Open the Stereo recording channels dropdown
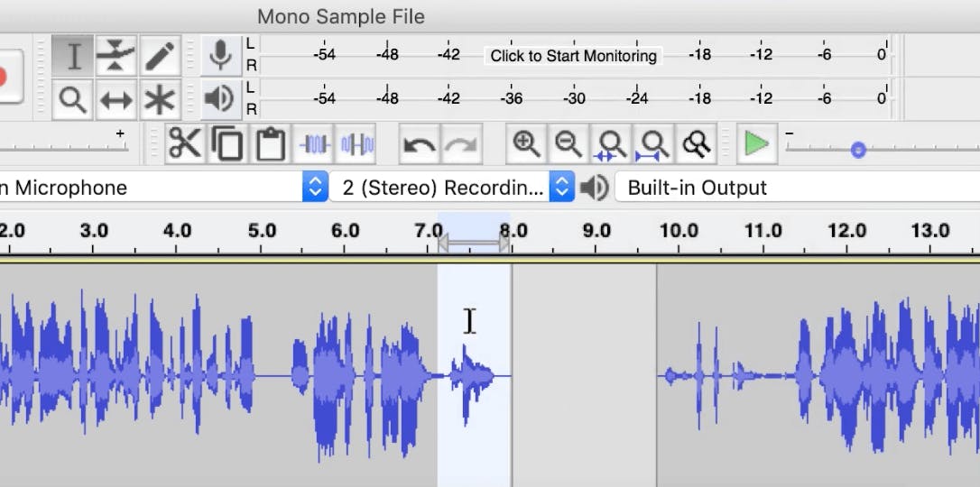 point(562,188)
